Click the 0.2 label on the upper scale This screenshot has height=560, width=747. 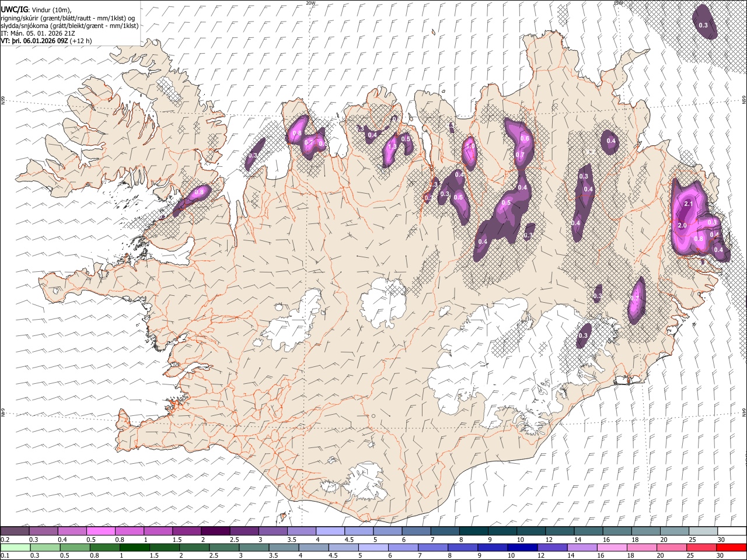pos(5,540)
